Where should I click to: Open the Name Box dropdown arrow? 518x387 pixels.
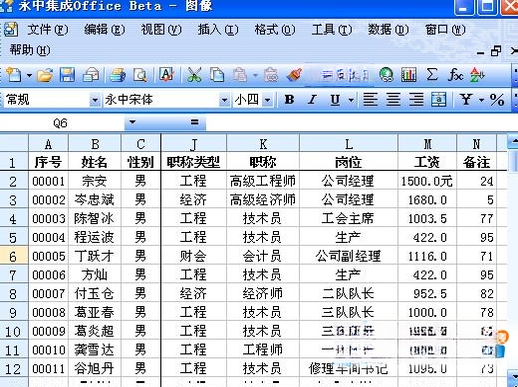pos(132,122)
